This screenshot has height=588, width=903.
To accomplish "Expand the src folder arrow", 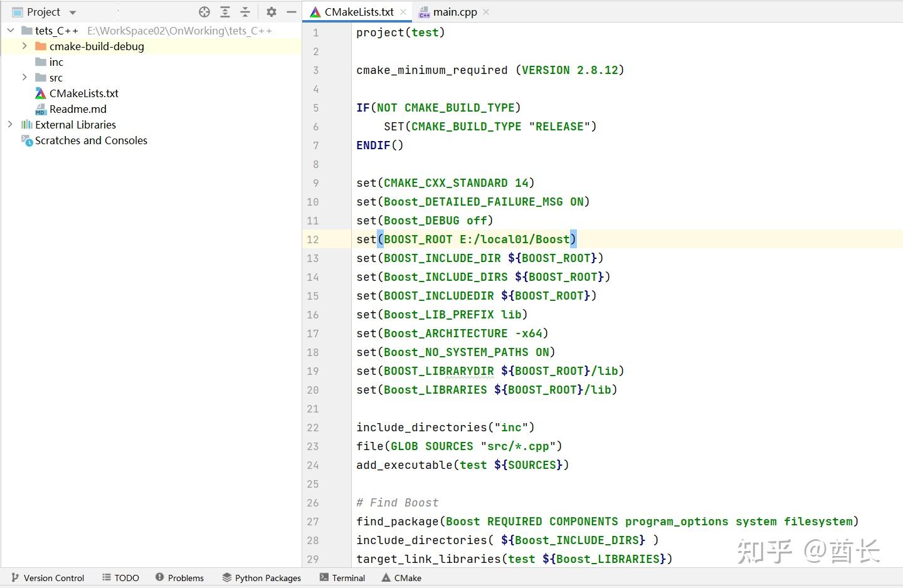I will (24, 77).
